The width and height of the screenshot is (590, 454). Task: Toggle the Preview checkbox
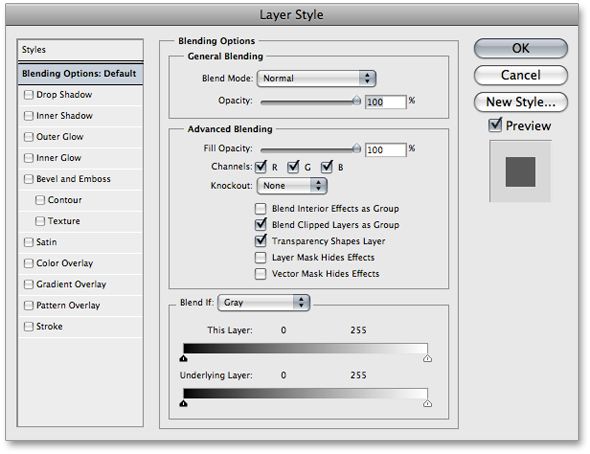tap(495, 125)
